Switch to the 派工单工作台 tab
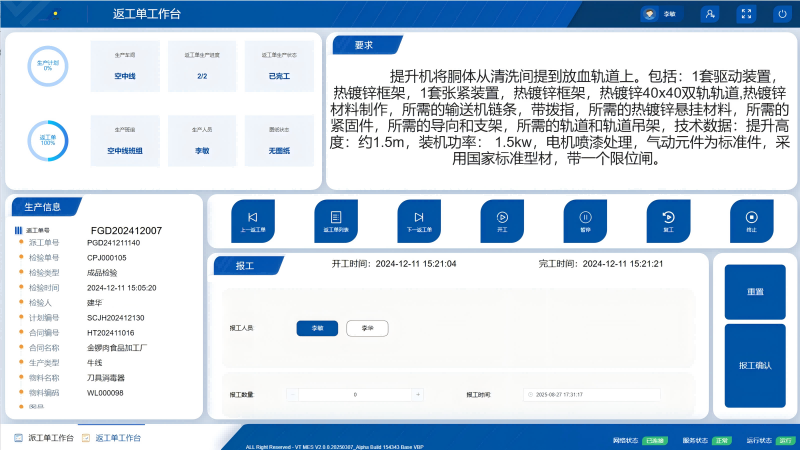 44,438
